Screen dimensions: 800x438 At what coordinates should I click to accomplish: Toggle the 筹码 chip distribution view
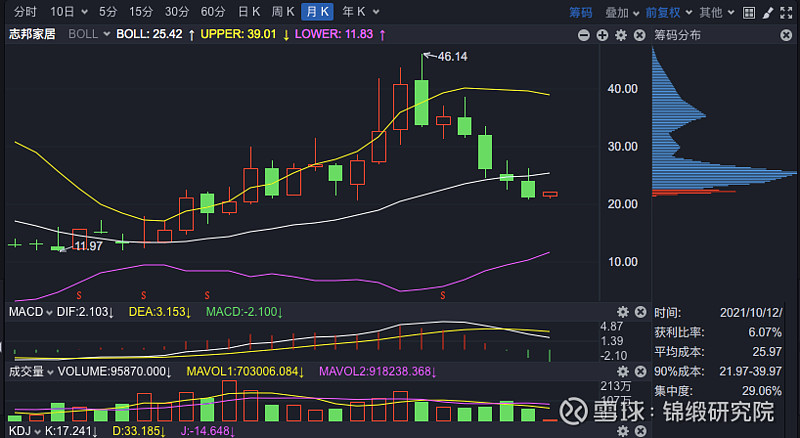point(580,13)
